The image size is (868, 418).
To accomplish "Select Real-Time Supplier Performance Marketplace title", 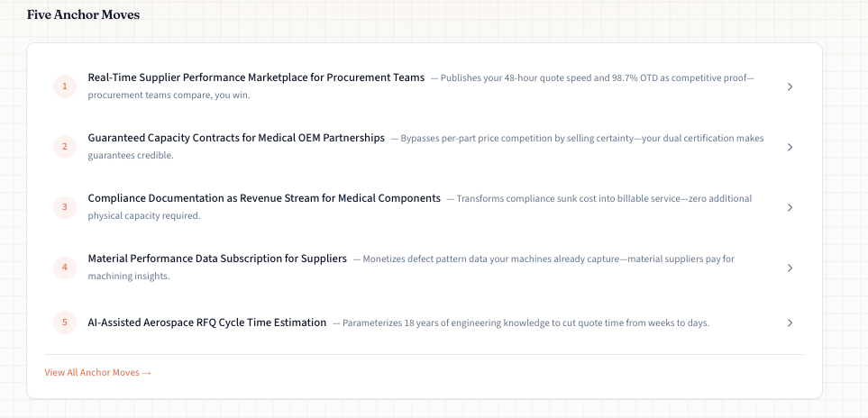I will pyautogui.click(x=256, y=77).
